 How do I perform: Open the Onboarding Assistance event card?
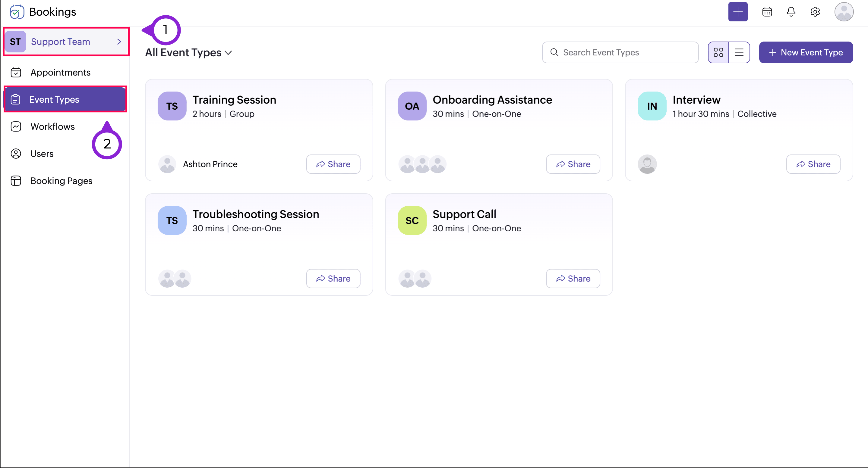point(492,100)
